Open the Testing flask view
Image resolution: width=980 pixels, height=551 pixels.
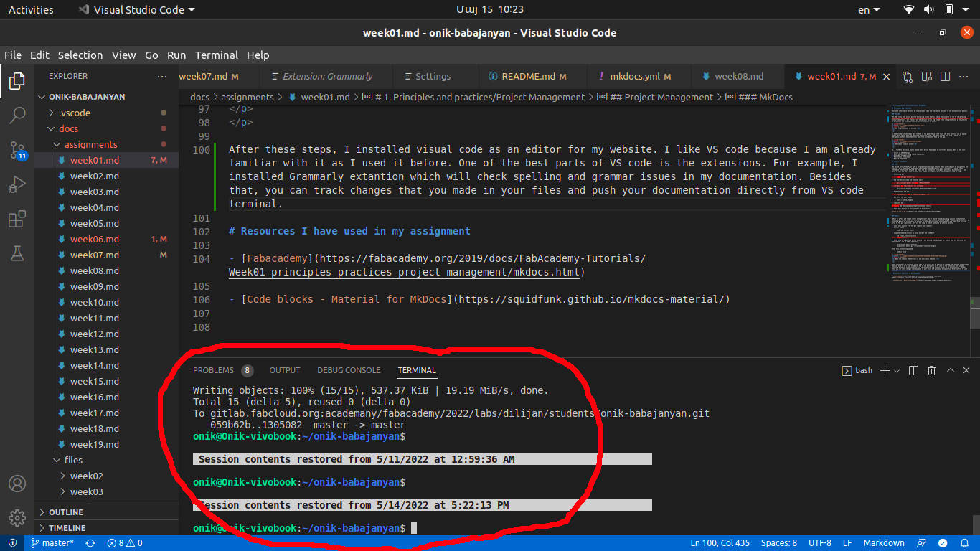point(17,253)
